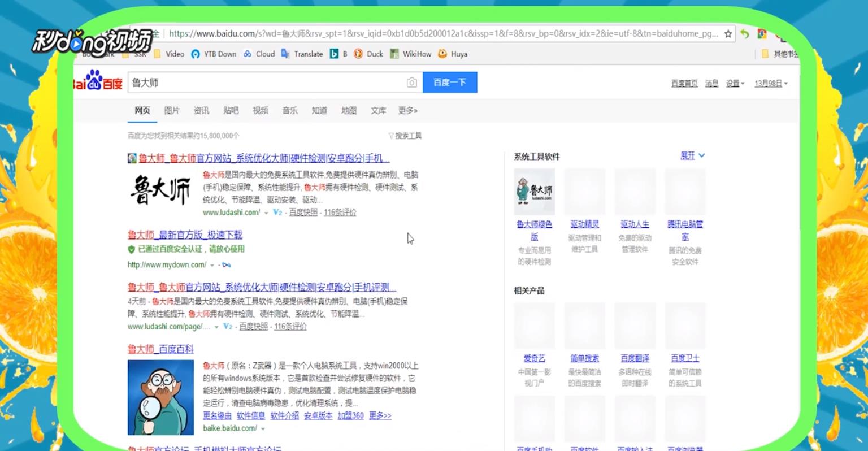Click V2 badge beside www.ludashi.com/page/
The width and height of the screenshot is (868, 451).
pos(228,327)
